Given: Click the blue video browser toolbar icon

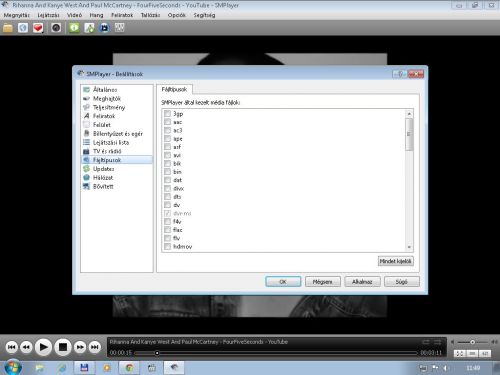Looking at the screenshot, I should click(104, 28).
